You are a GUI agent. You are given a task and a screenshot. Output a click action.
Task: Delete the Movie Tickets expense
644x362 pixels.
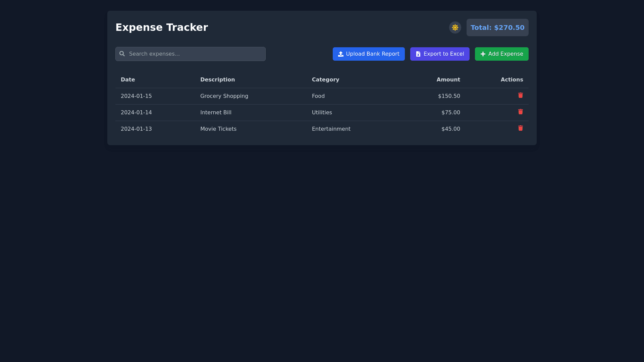tap(520, 128)
